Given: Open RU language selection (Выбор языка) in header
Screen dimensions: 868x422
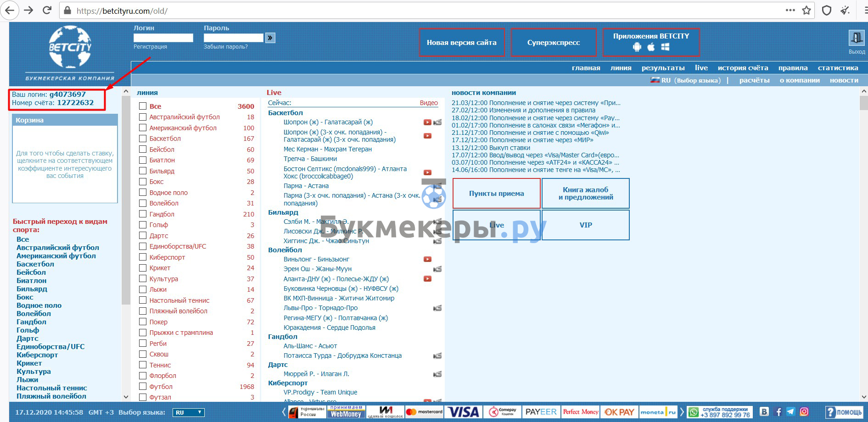Looking at the screenshot, I should pyautogui.click(x=686, y=80).
